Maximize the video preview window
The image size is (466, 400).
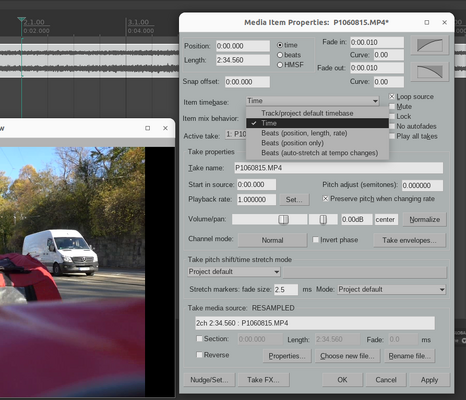[148, 128]
